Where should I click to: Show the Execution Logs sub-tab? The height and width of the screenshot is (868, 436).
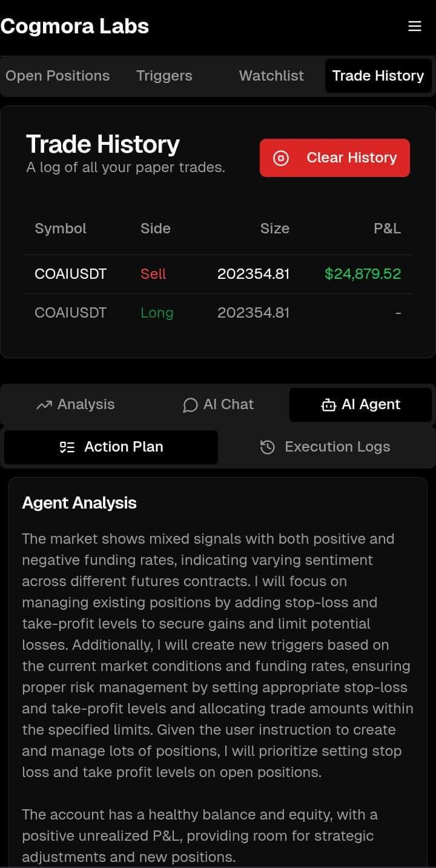click(326, 447)
